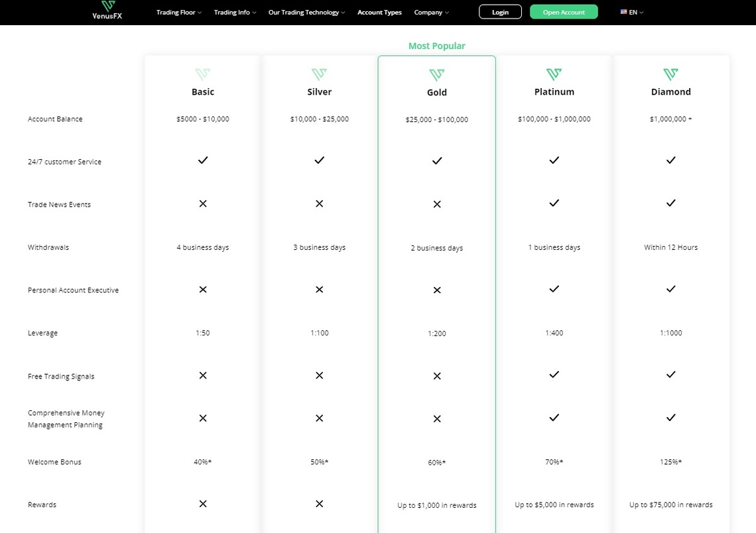
Task: Click the Welcome Bonus row label
Action: 54,461
